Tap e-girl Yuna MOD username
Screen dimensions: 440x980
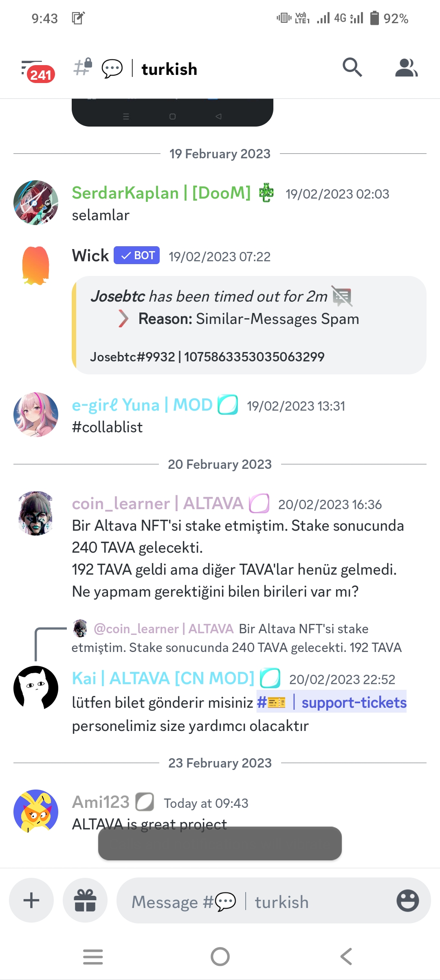click(x=142, y=405)
